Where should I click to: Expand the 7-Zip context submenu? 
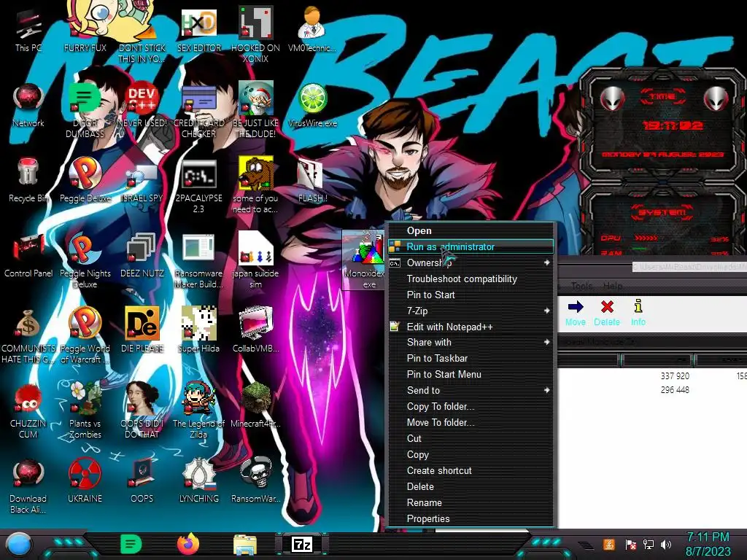click(x=471, y=311)
